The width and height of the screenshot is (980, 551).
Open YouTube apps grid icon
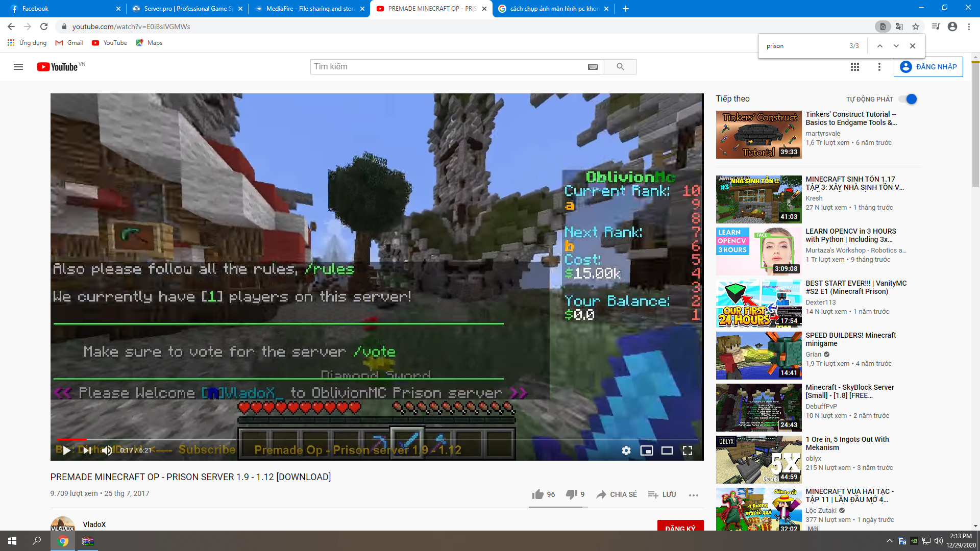[855, 67]
